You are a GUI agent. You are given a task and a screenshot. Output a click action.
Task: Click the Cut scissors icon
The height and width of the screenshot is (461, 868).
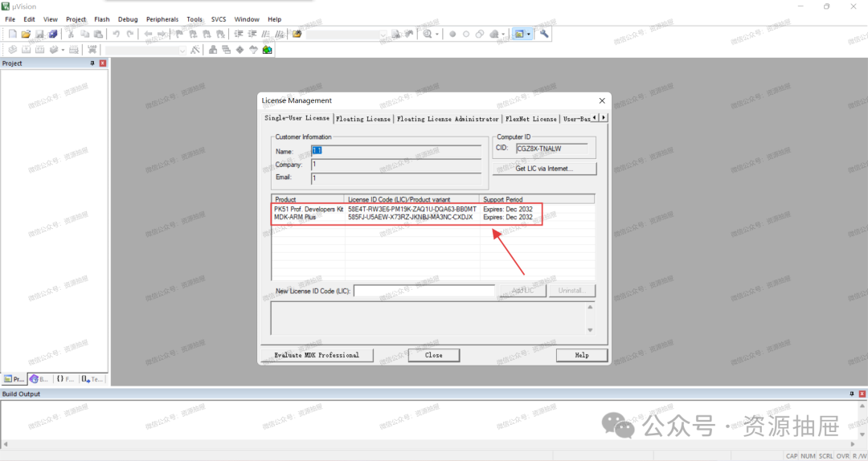coord(71,34)
